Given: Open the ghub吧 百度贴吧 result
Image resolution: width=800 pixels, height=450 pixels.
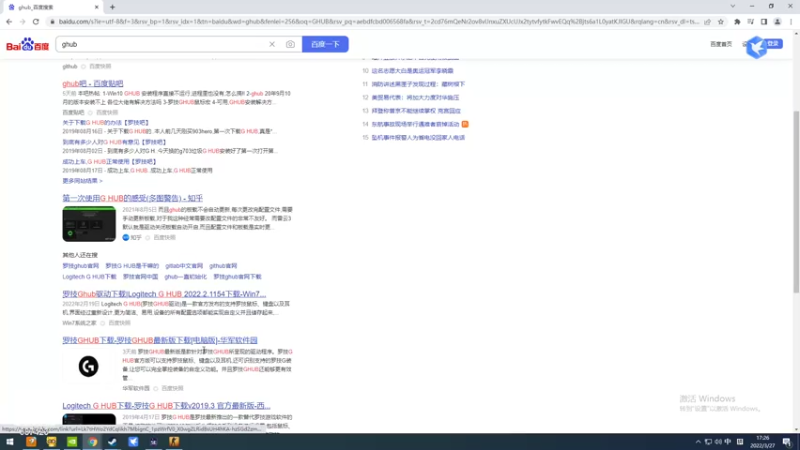Looking at the screenshot, I should pyautogui.click(x=92, y=83).
